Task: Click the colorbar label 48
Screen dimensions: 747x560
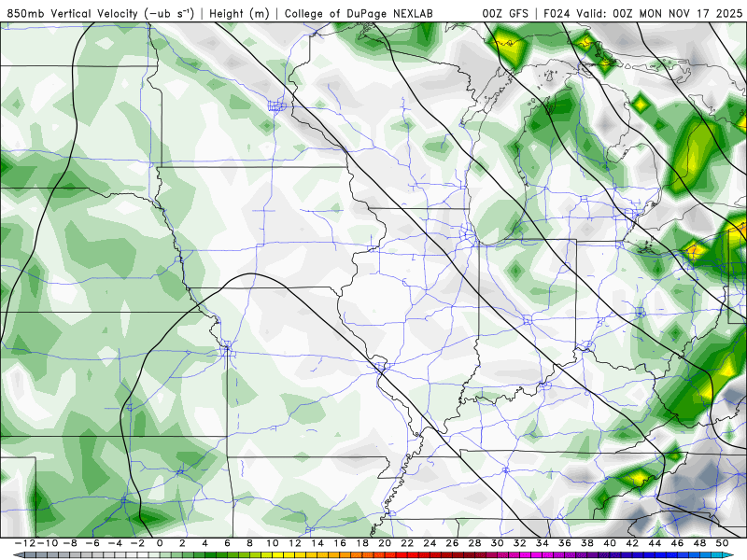Action: [699, 543]
